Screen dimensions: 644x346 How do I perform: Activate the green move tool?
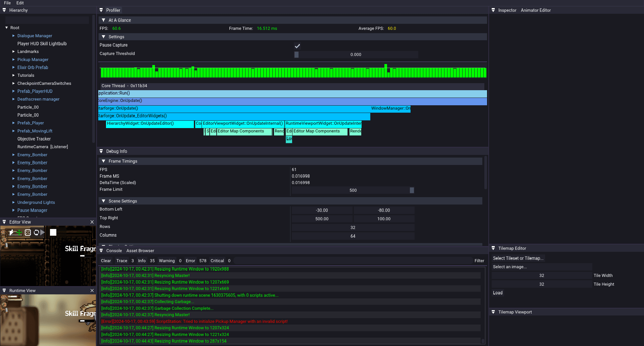[19, 232]
